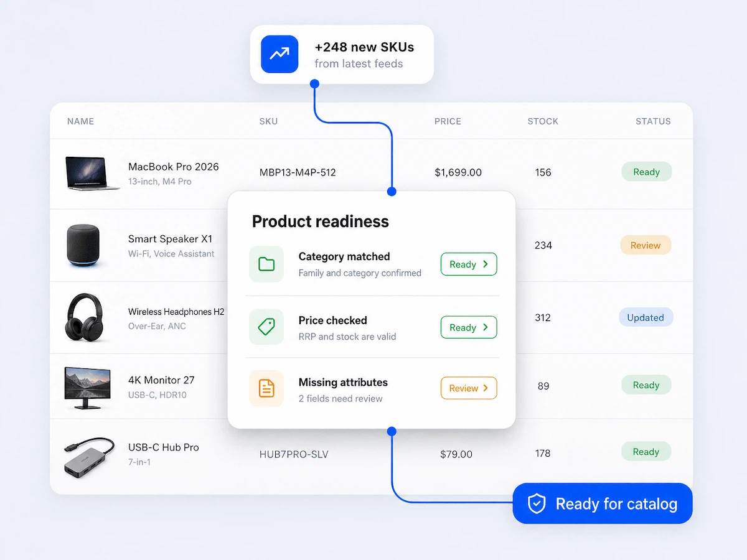This screenshot has width=747, height=560.
Task: Click the Review status badge for Smart Speaker X1
Action: (x=646, y=245)
